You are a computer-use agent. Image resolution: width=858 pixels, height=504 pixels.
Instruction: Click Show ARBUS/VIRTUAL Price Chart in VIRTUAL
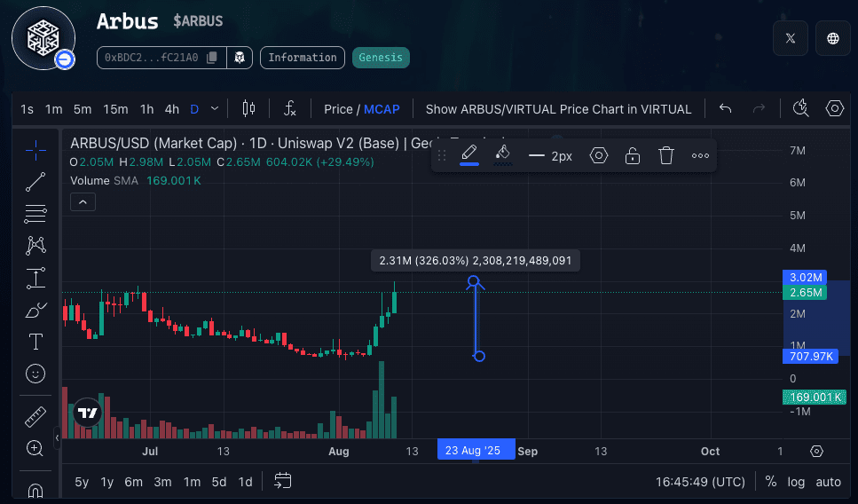pyautogui.click(x=558, y=109)
